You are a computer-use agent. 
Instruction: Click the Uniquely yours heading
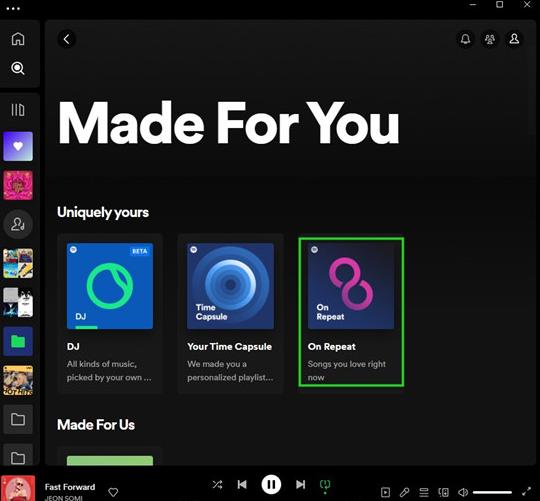tap(103, 212)
